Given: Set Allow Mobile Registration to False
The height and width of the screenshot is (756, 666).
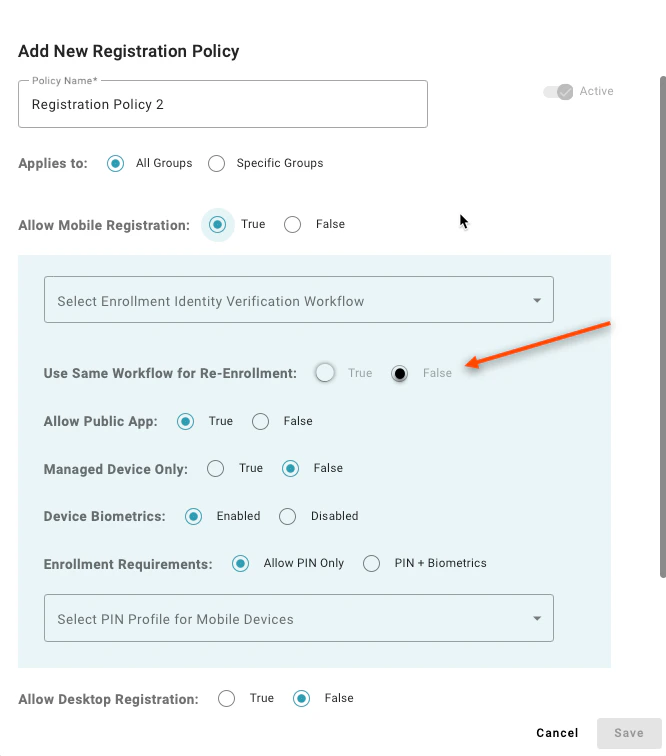Looking at the screenshot, I should tap(292, 224).
